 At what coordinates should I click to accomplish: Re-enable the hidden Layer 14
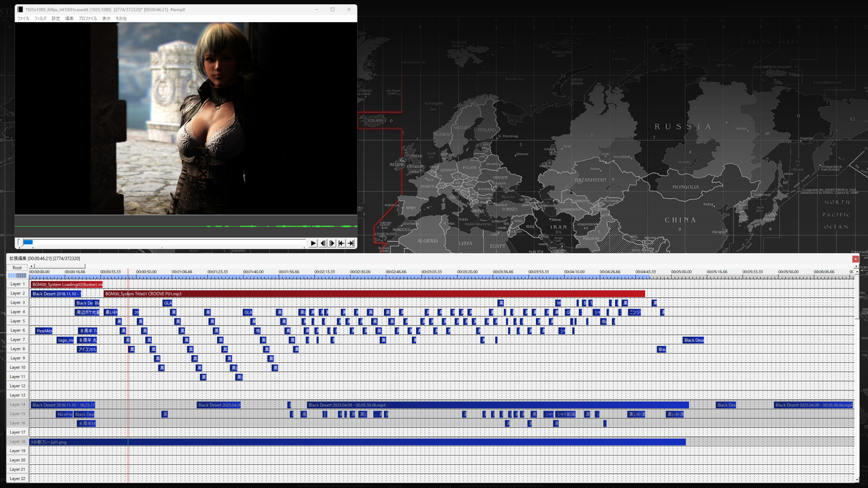tap(17, 404)
